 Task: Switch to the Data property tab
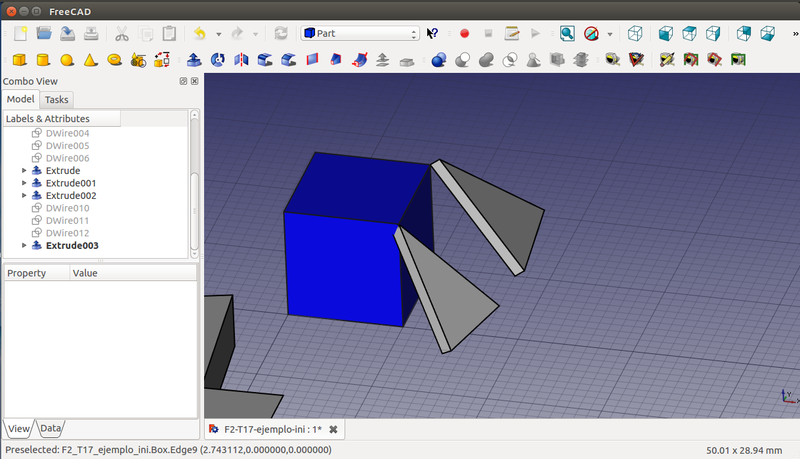(51, 428)
